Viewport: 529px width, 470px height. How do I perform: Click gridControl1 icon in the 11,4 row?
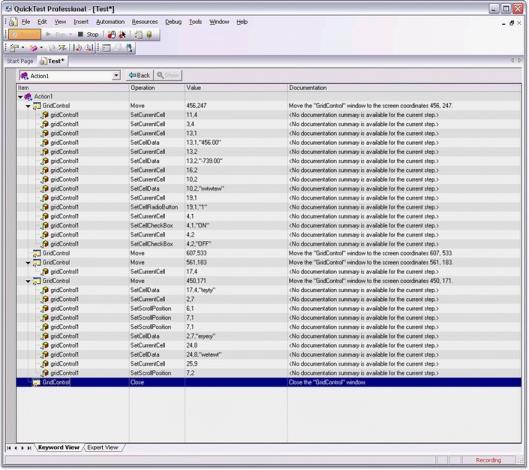[45, 115]
